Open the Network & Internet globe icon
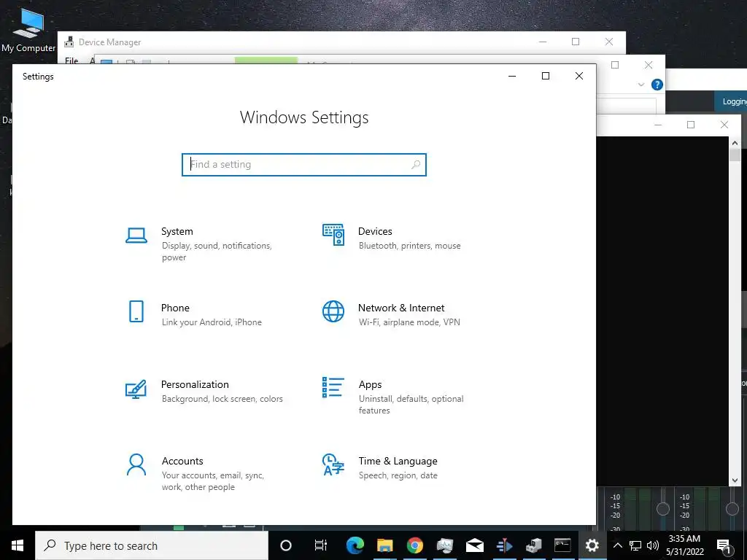Viewport: 747px width, 560px height. coord(333,311)
